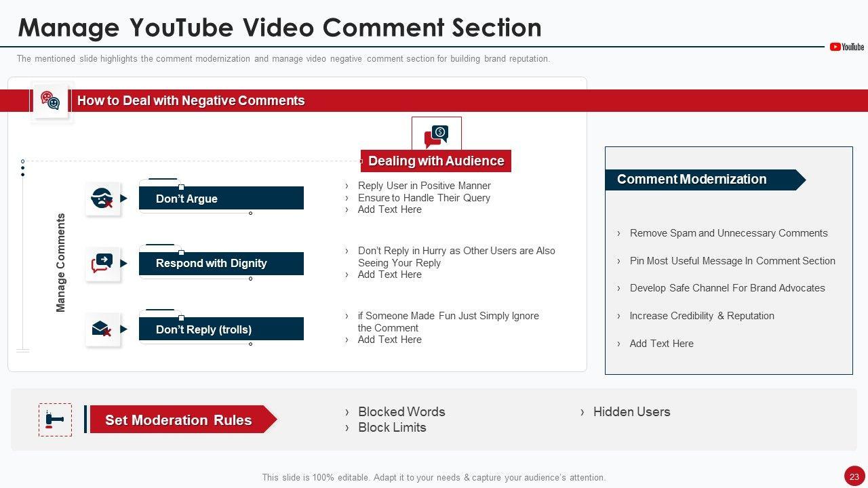This screenshot has height=488, width=868.
Task: Select the slide subtitle about comment modernization
Action: click(283, 59)
